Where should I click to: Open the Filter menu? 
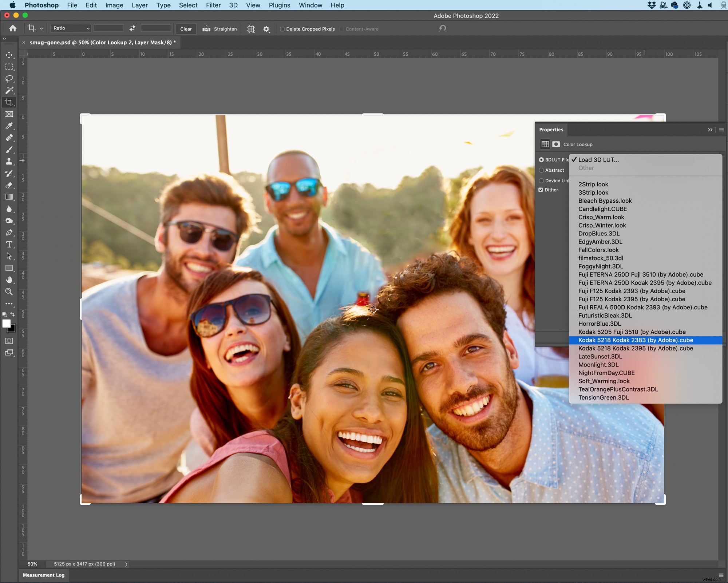pos(213,5)
